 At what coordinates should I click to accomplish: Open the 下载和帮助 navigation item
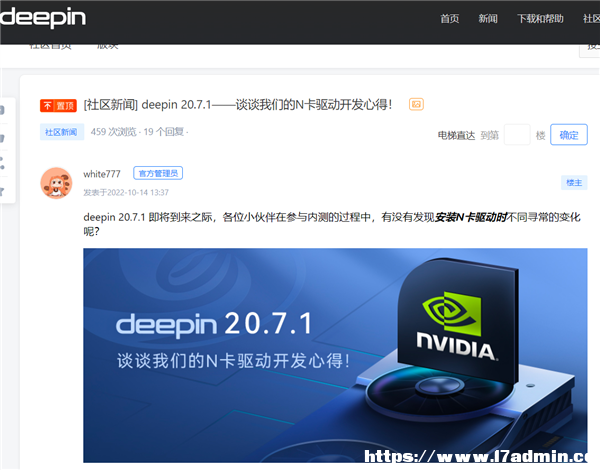click(540, 18)
